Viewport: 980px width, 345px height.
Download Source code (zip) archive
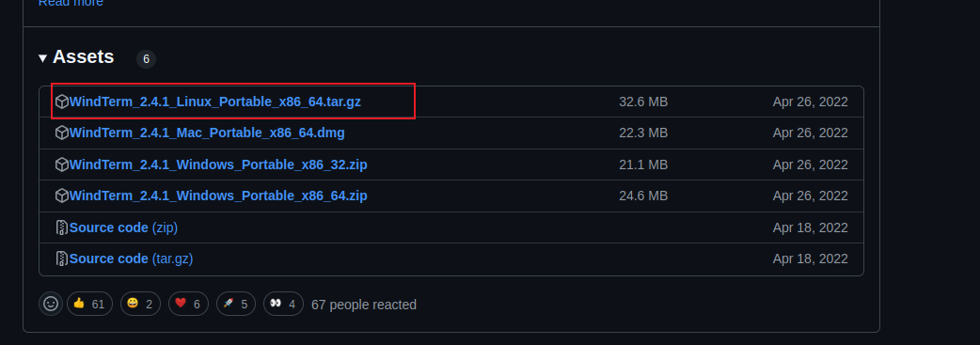click(x=124, y=227)
